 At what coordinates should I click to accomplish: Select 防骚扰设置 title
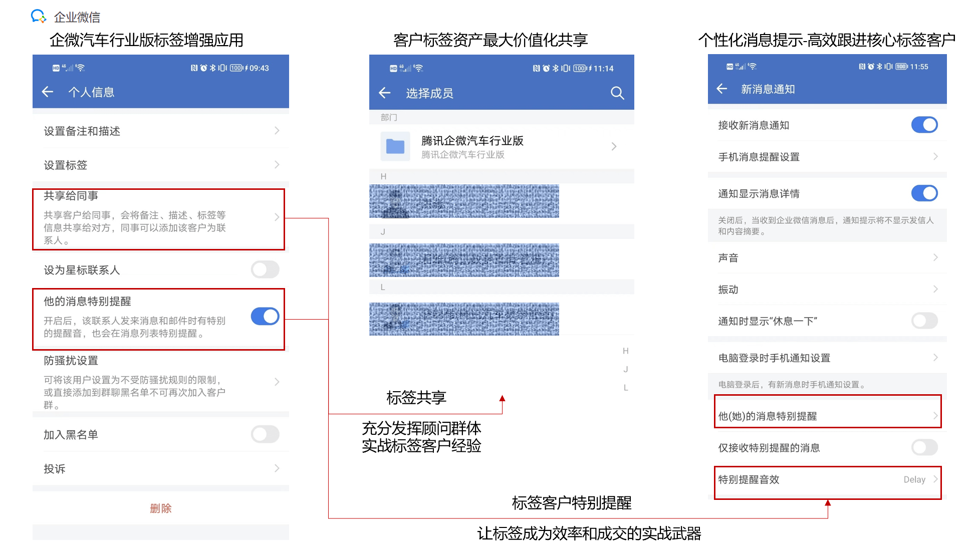(71, 360)
